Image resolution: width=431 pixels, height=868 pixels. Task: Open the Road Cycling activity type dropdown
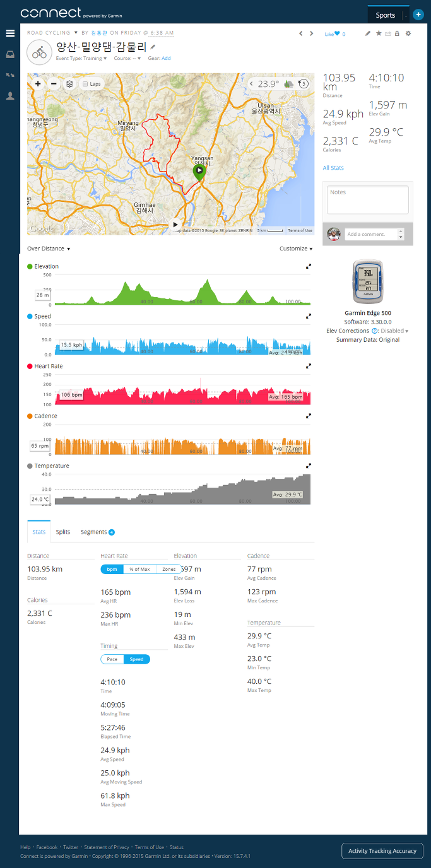click(x=76, y=32)
